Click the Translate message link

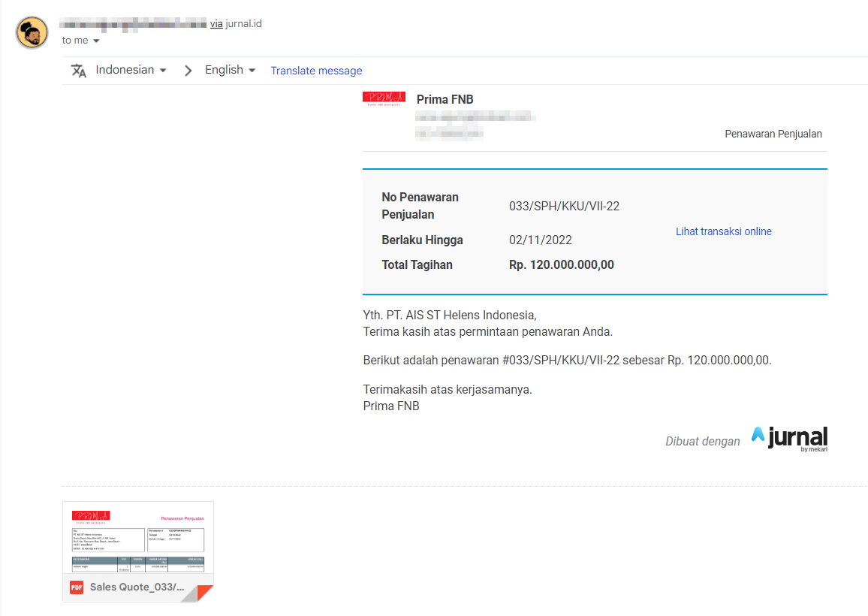click(x=316, y=71)
